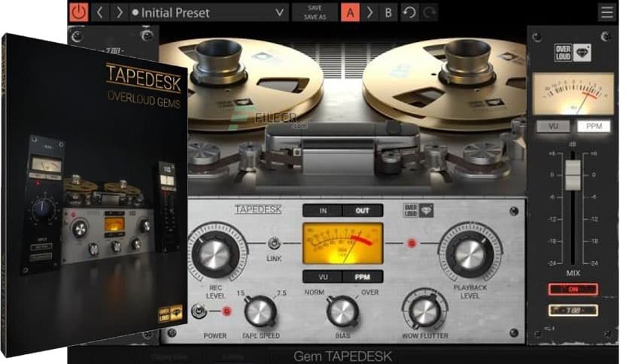Viewport: 629px width, 364px height.
Task: Flip the POWER toggle switch
Action: [x=199, y=311]
